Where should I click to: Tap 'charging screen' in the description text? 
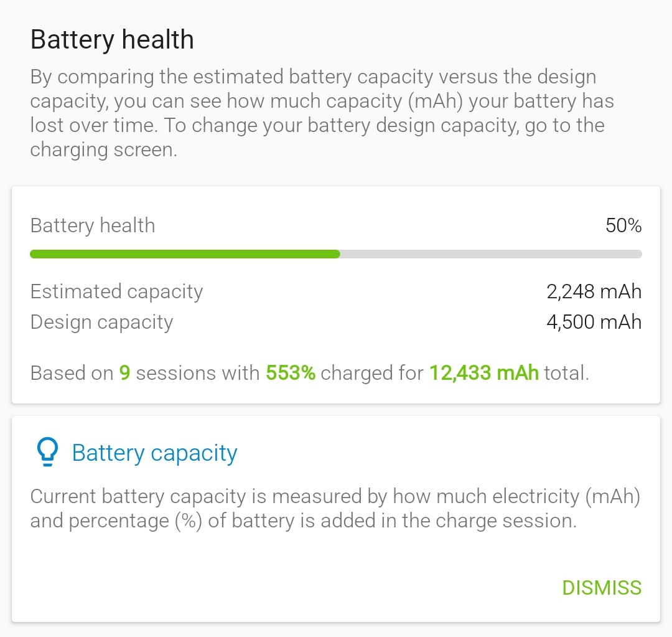click(x=103, y=149)
